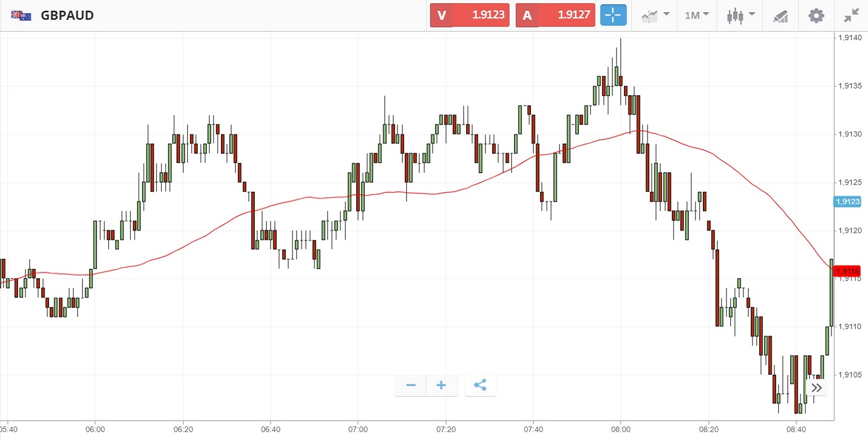Collapse the chart with arrows icon
Screen dimensions: 868x440
pos(851,15)
